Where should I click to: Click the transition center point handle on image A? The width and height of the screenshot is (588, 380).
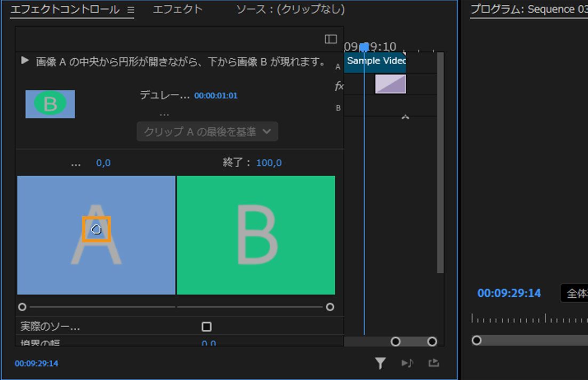click(x=96, y=229)
